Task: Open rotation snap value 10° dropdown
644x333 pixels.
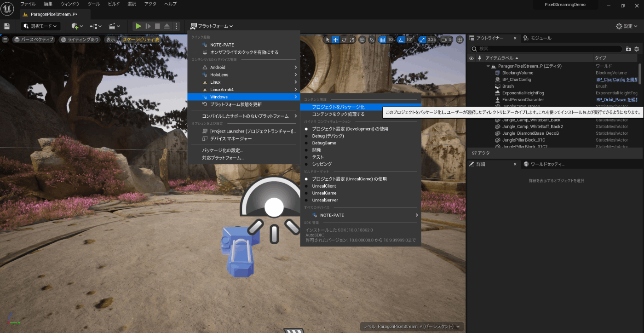Action: click(x=409, y=40)
